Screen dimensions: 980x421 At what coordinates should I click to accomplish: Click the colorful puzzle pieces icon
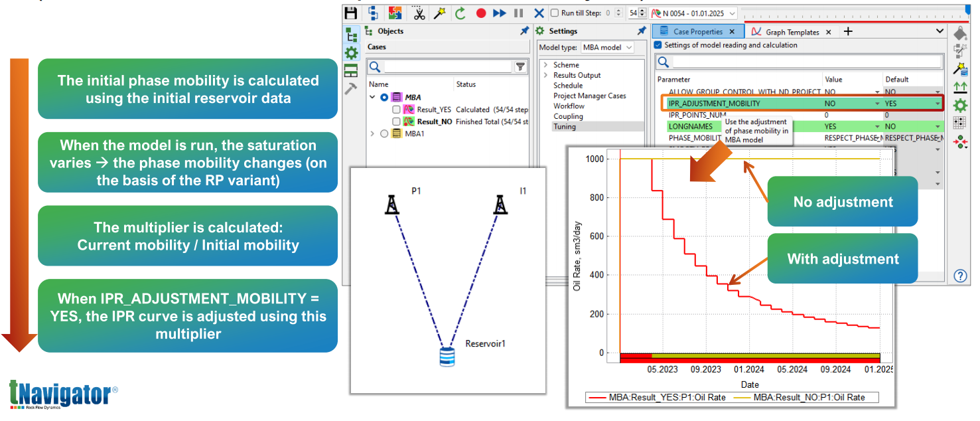click(x=395, y=13)
